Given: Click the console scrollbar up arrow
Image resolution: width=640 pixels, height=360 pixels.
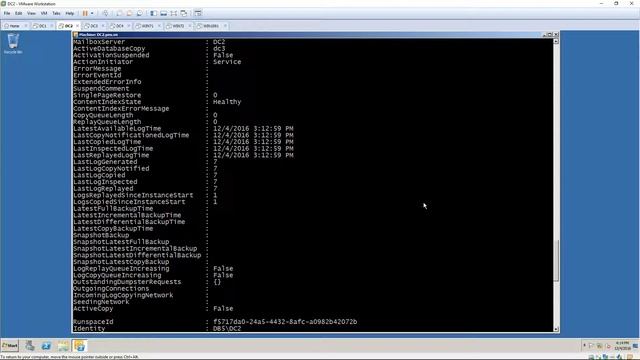Looking at the screenshot, I should (556, 41).
